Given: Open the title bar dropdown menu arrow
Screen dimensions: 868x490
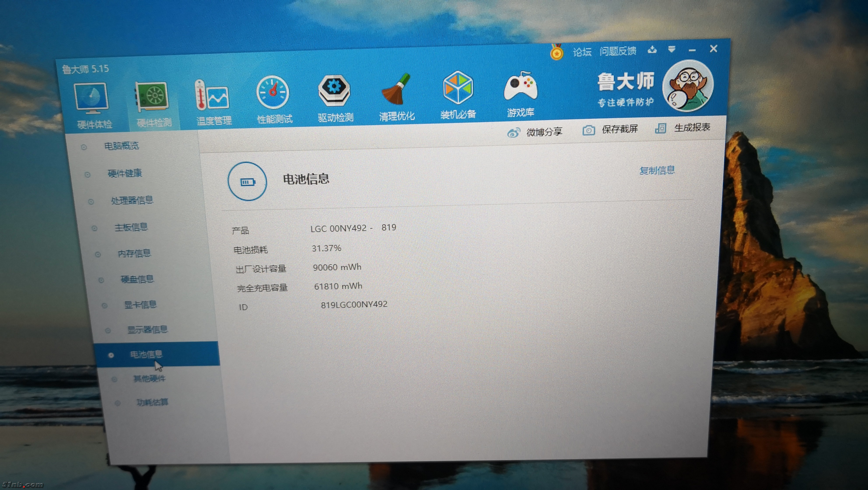Looking at the screenshot, I should 672,49.
